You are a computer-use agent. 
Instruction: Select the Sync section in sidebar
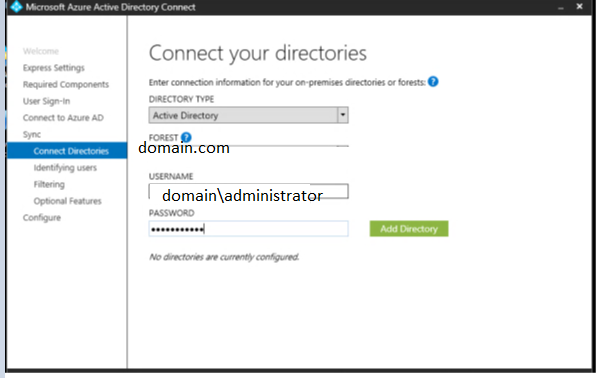pos(32,134)
